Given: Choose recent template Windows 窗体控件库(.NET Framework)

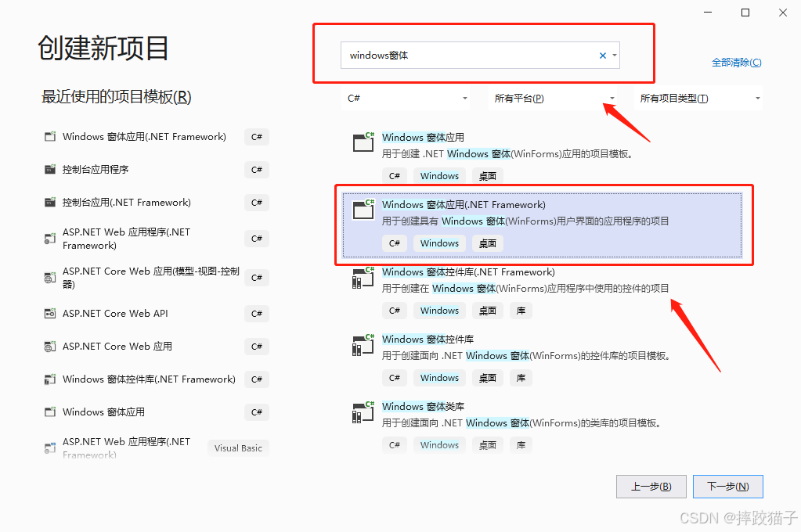Looking at the screenshot, I should click(x=149, y=379).
